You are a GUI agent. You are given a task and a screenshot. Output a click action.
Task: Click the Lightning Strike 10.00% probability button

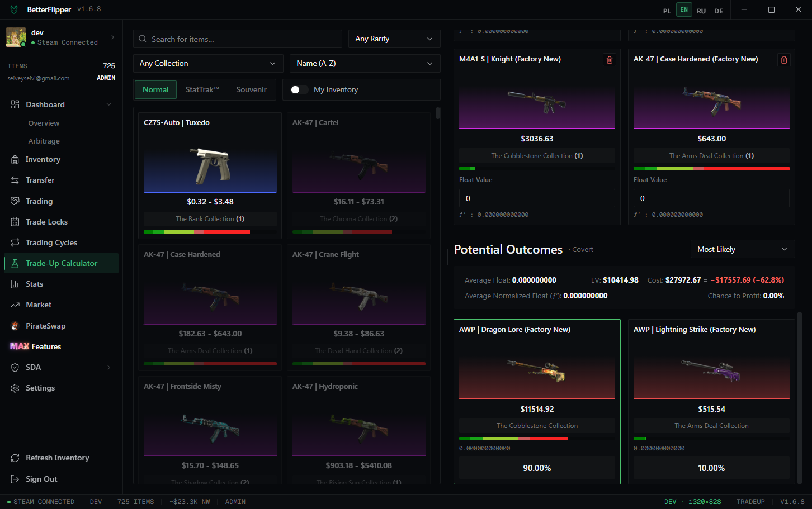pyautogui.click(x=711, y=468)
